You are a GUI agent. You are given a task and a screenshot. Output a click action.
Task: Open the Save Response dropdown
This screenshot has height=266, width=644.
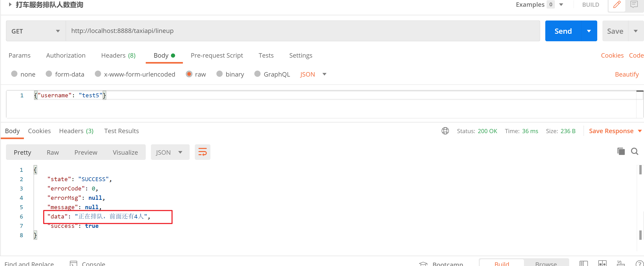(615, 131)
